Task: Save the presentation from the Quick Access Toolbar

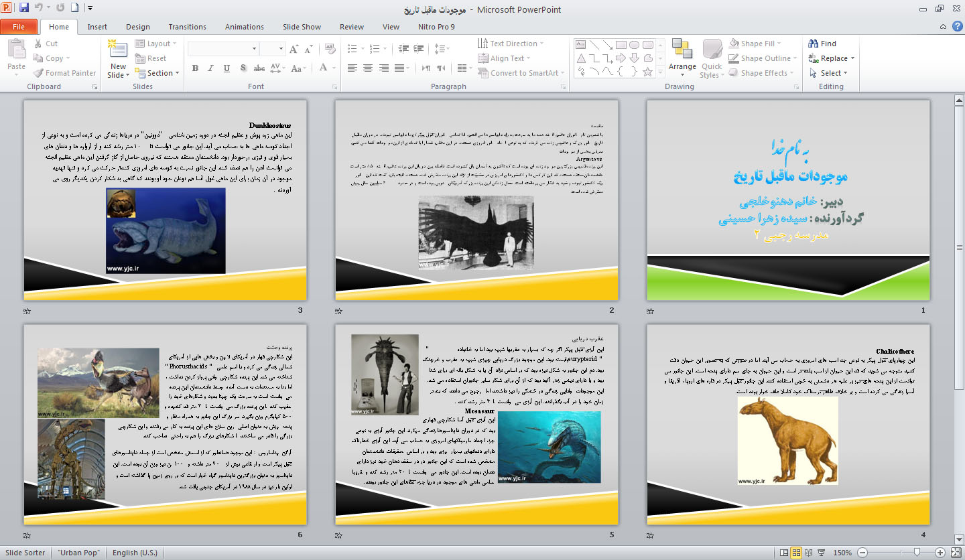Action: click(x=24, y=9)
